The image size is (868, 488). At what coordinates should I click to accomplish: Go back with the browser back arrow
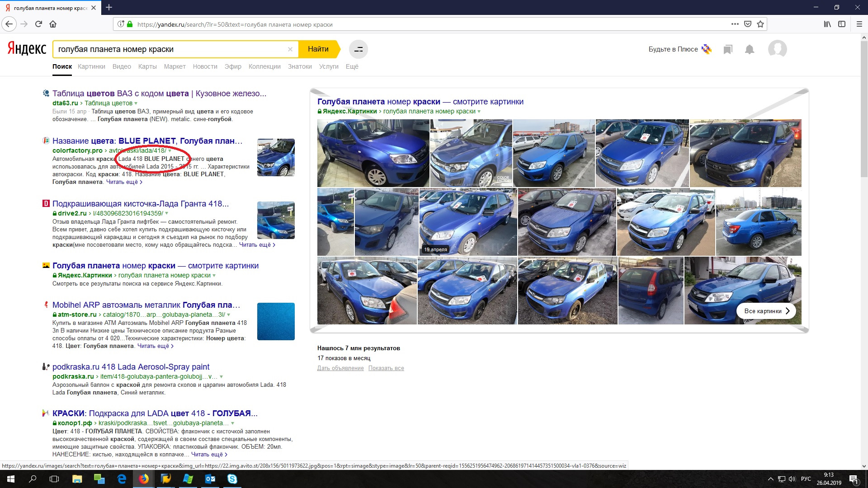pyautogui.click(x=9, y=24)
